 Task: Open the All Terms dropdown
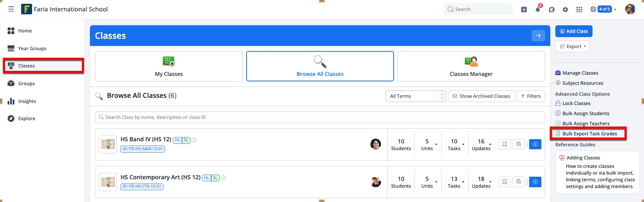point(416,96)
